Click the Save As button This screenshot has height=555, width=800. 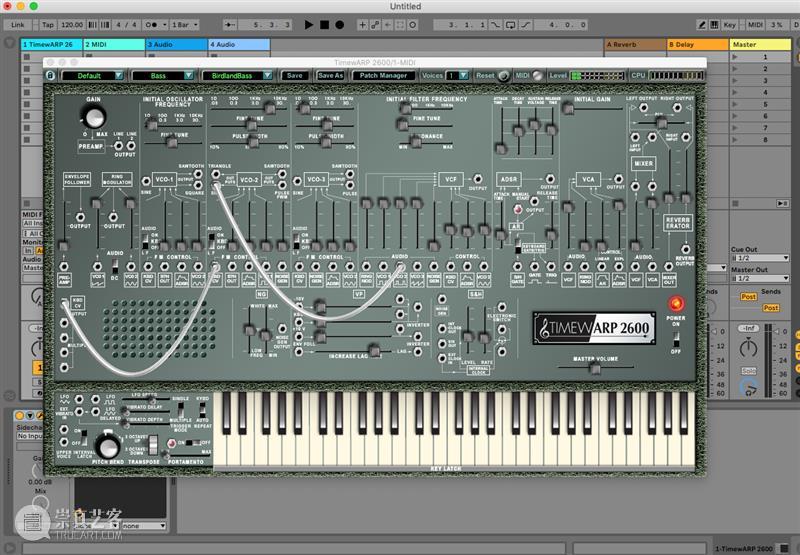pos(330,75)
